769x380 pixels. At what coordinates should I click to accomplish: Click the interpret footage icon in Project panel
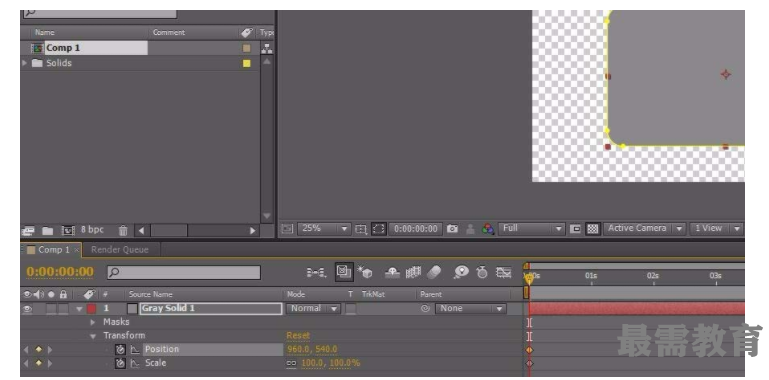coord(29,230)
